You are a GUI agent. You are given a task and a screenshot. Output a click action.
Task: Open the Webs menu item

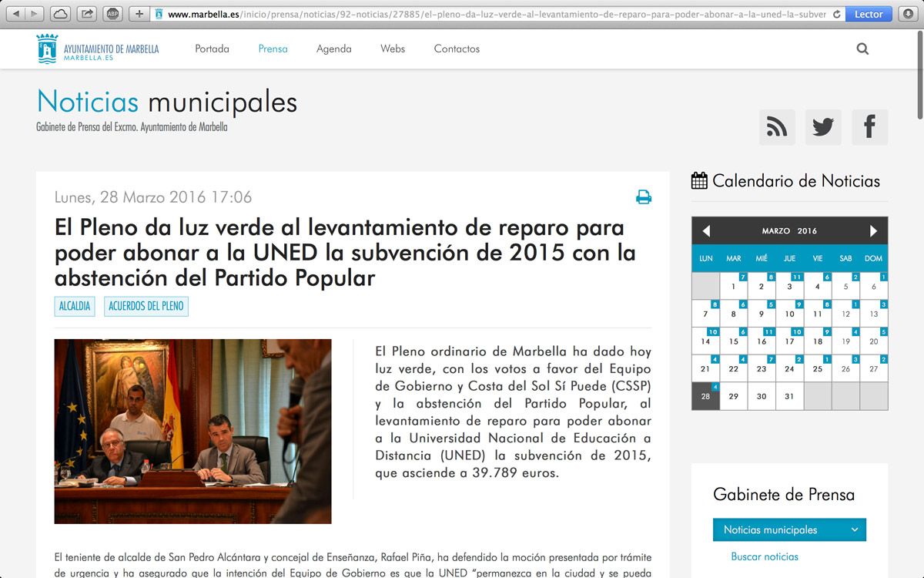[x=393, y=49]
